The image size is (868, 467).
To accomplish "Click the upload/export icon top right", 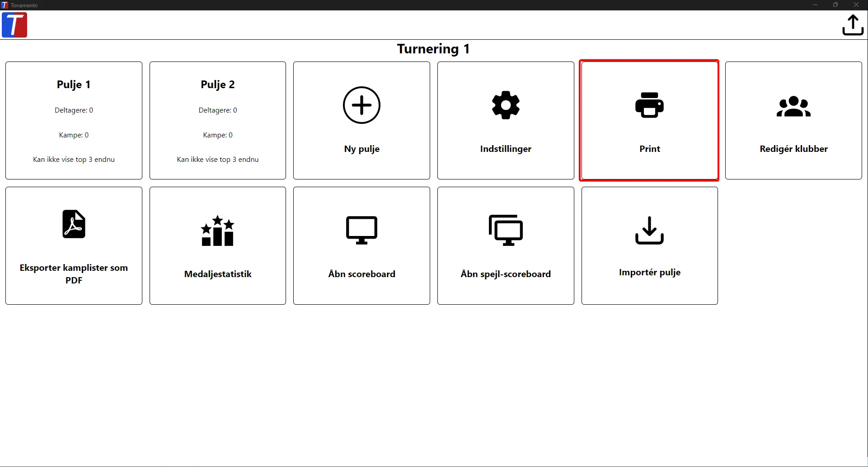I will (853, 25).
